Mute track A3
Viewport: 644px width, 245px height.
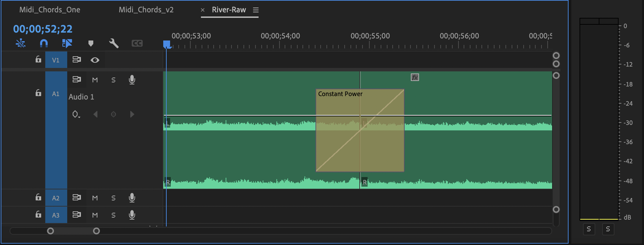pos(95,215)
